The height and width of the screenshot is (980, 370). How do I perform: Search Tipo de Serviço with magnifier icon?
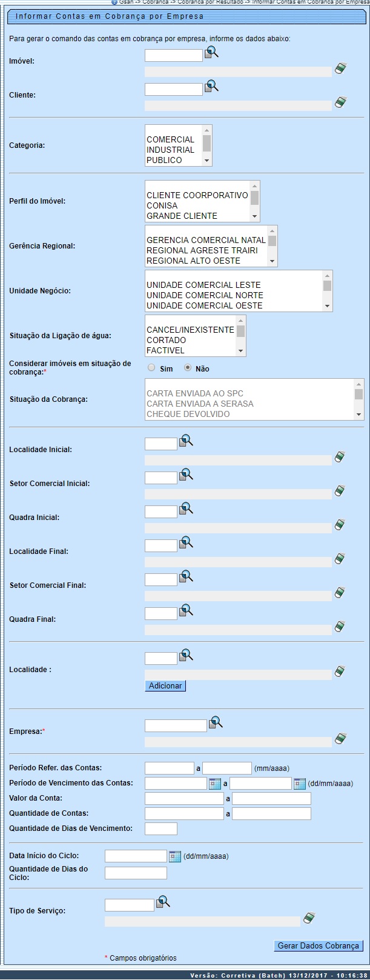[x=164, y=902]
